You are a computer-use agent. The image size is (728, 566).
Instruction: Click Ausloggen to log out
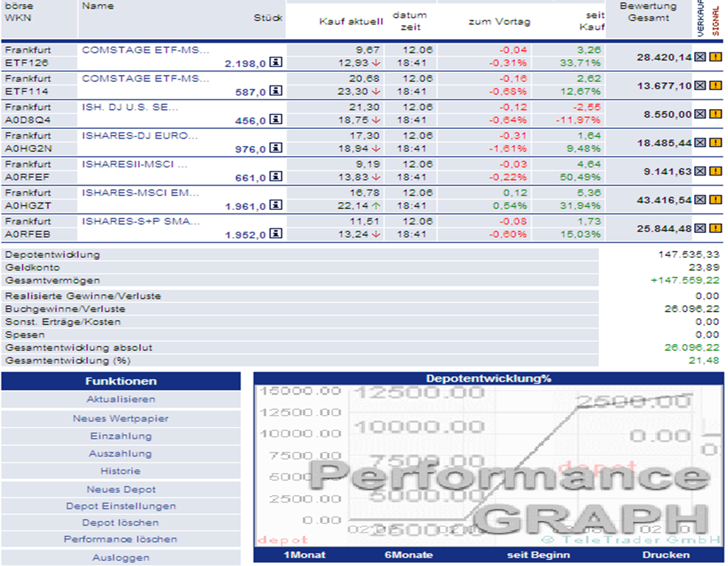(121, 558)
